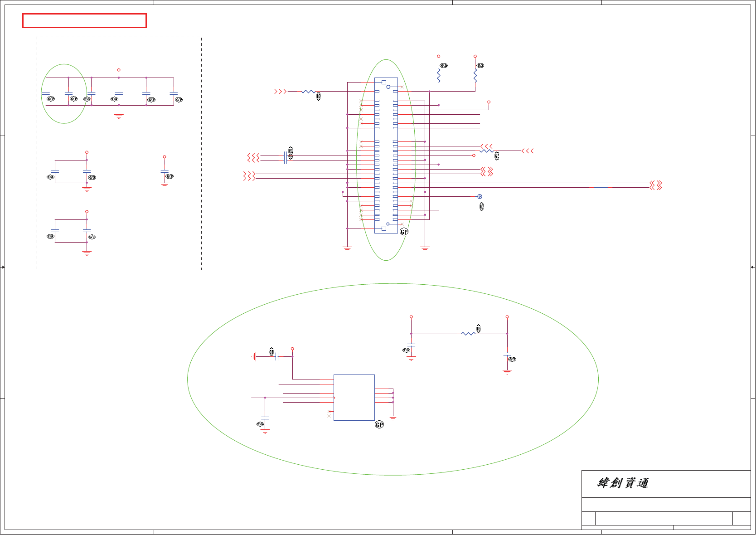Select the series resistor on connector's right side
Screen dimensions: 756x535
click(x=487, y=151)
